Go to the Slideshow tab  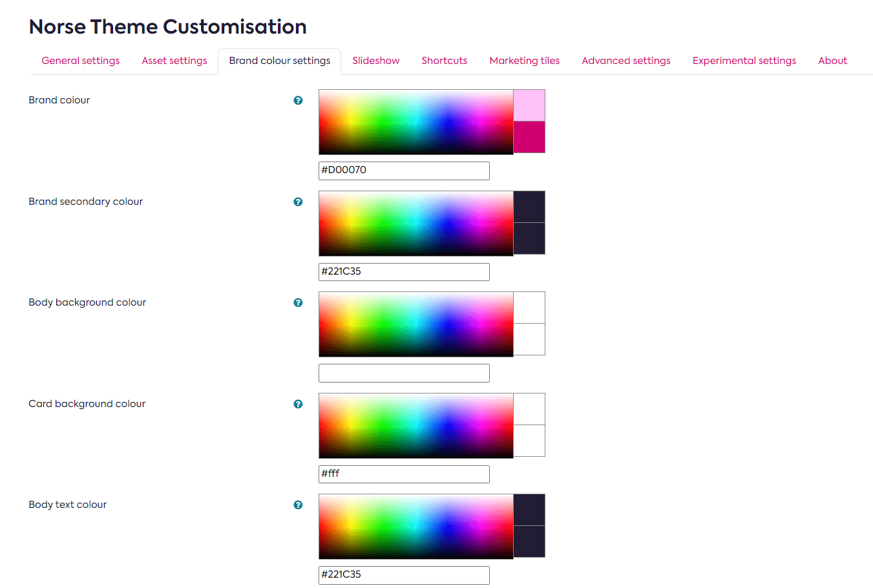(x=375, y=61)
